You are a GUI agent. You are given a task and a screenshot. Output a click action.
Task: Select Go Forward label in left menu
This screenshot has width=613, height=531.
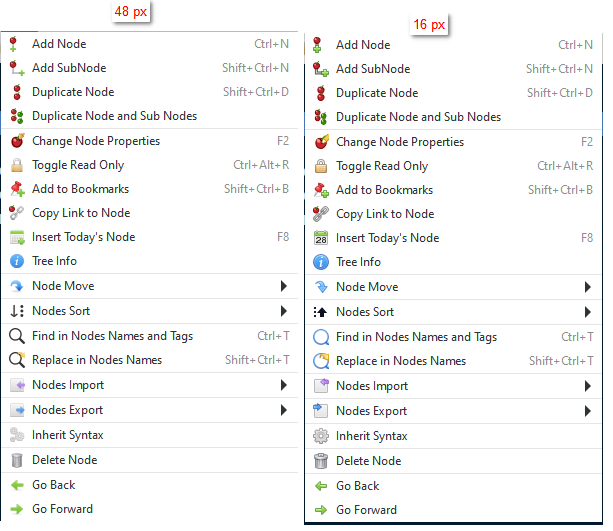point(63,509)
